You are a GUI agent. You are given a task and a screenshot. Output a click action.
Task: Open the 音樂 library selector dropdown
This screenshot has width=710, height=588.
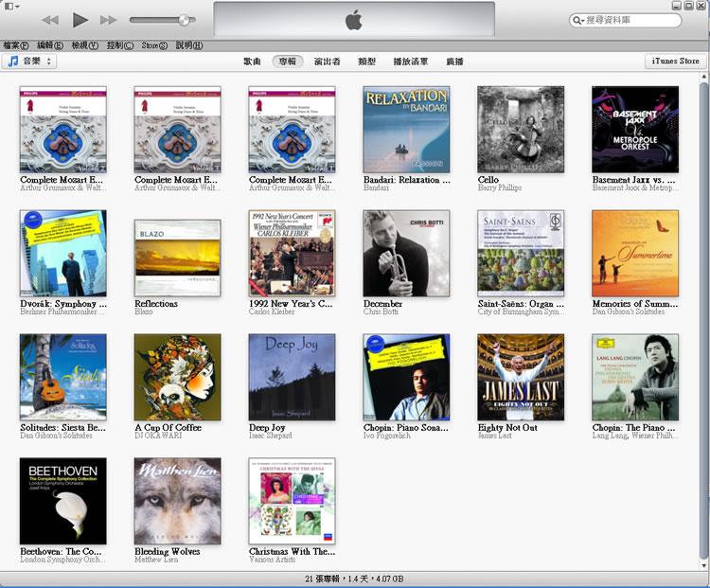pos(29,61)
